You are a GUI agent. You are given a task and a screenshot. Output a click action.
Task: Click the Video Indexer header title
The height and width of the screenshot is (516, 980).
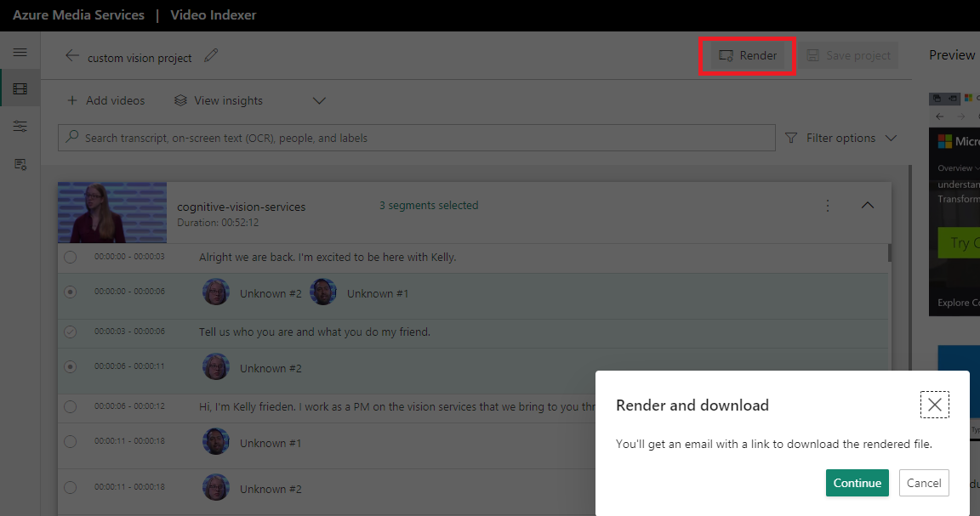tap(214, 15)
